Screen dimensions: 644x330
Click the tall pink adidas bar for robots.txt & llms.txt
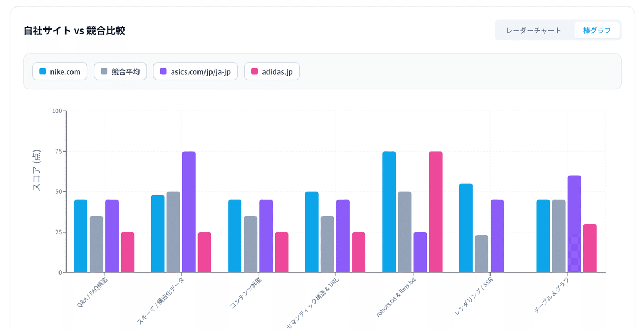click(x=436, y=212)
